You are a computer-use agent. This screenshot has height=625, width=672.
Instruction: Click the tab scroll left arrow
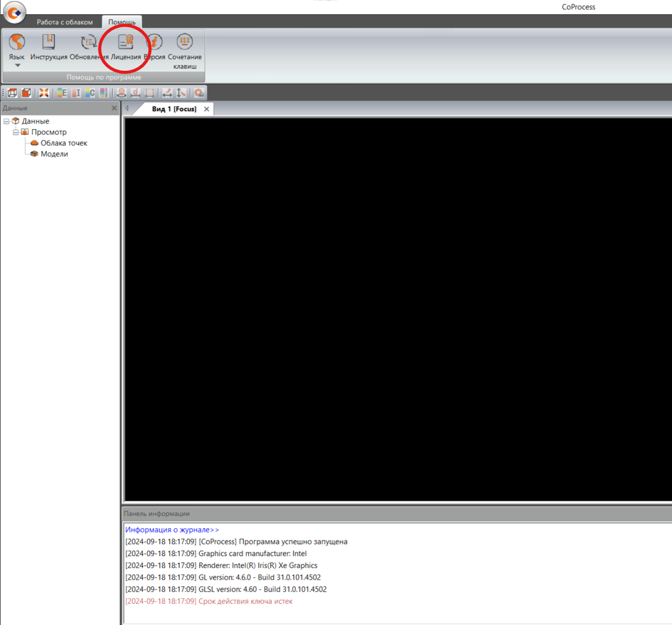pyautogui.click(x=127, y=109)
